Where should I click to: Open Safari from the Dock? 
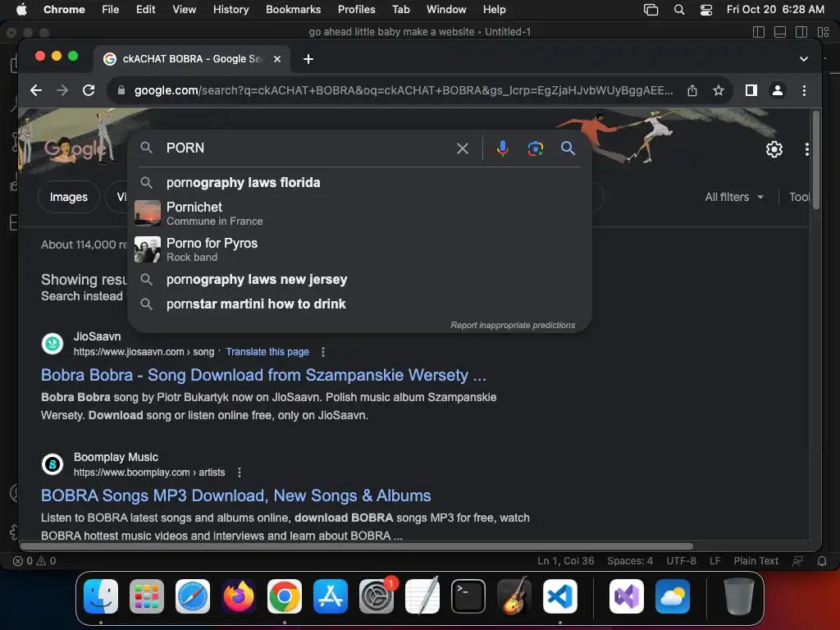coord(193,596)
